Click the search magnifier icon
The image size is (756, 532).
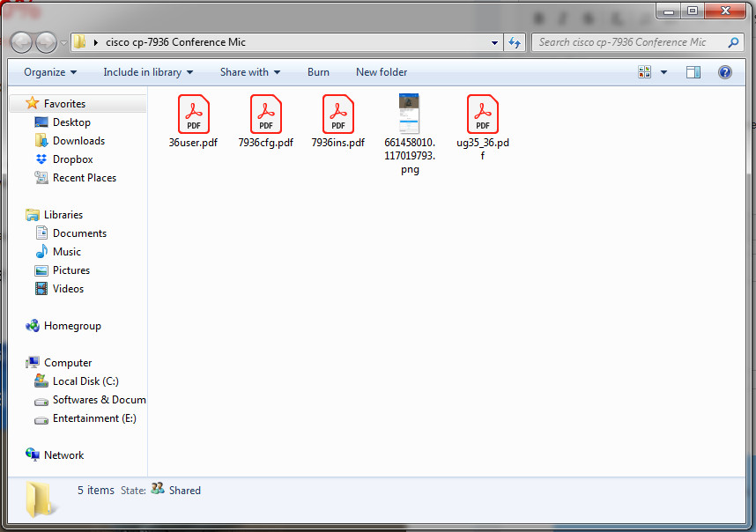pos(733,42)
